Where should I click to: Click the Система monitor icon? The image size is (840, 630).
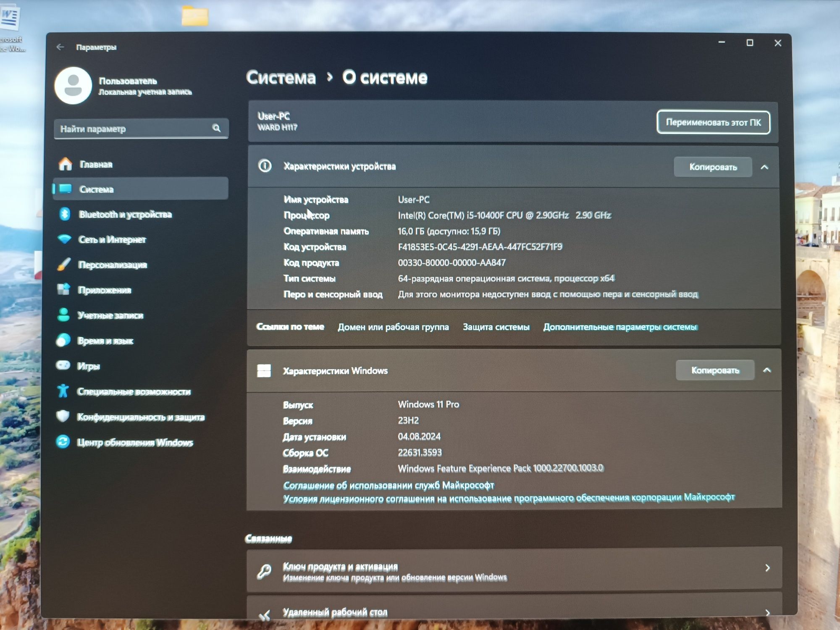(66, 189)
